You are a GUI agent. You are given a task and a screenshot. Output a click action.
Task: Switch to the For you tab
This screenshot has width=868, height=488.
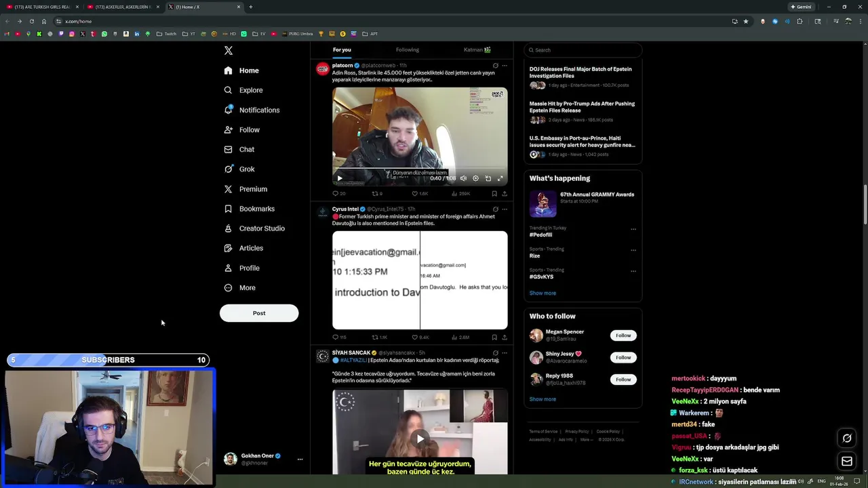pos(342,49)
